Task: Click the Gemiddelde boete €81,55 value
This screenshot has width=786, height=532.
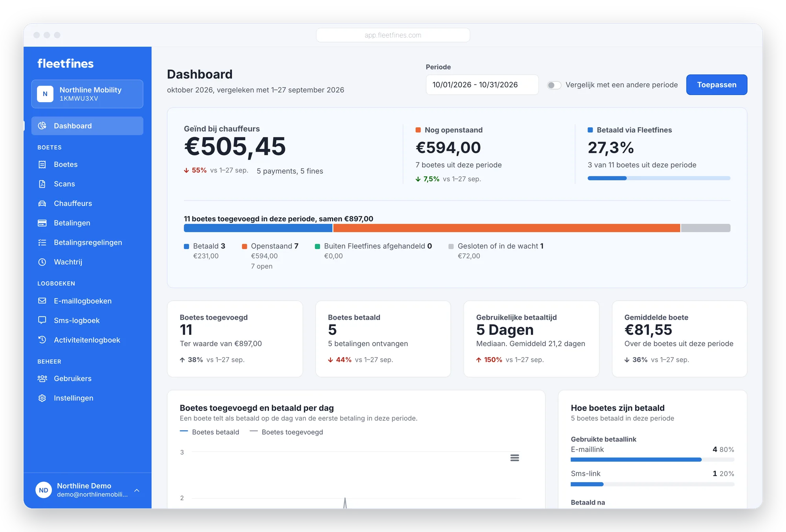Action: pos(648,330)
